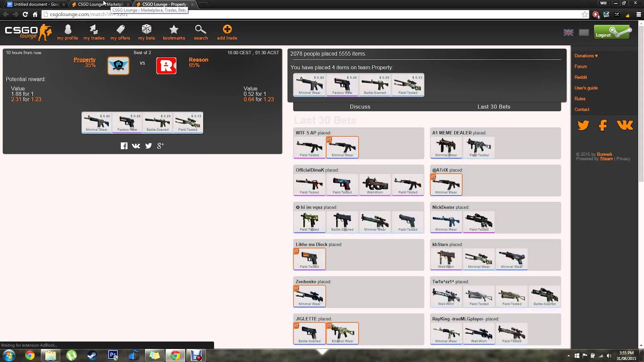This screenshot has height=362, width=644.
Task: Click the Privacy footer link
Action: [623, 159]
